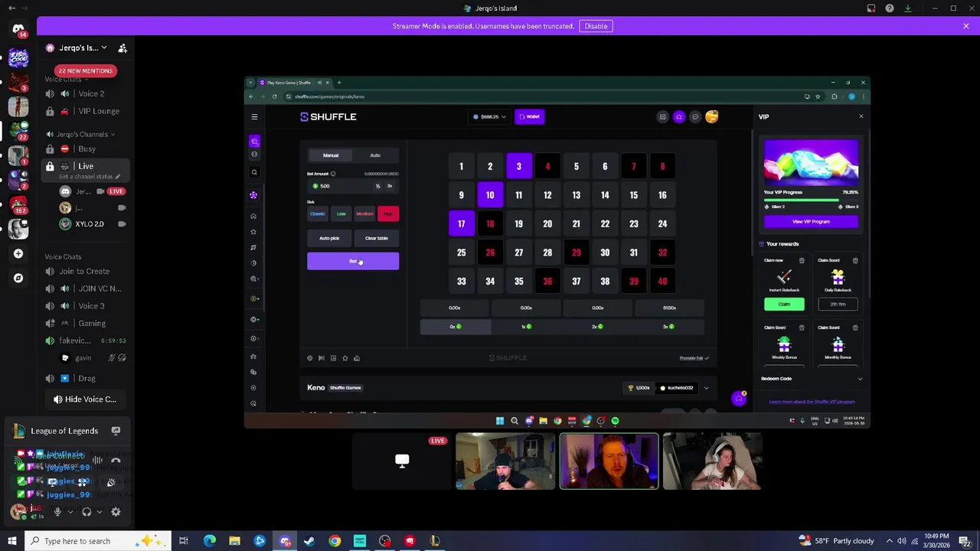This screenshot has width=980, height=551.
Task: Open the Shuffle hamburger menu
Action: 254,117
